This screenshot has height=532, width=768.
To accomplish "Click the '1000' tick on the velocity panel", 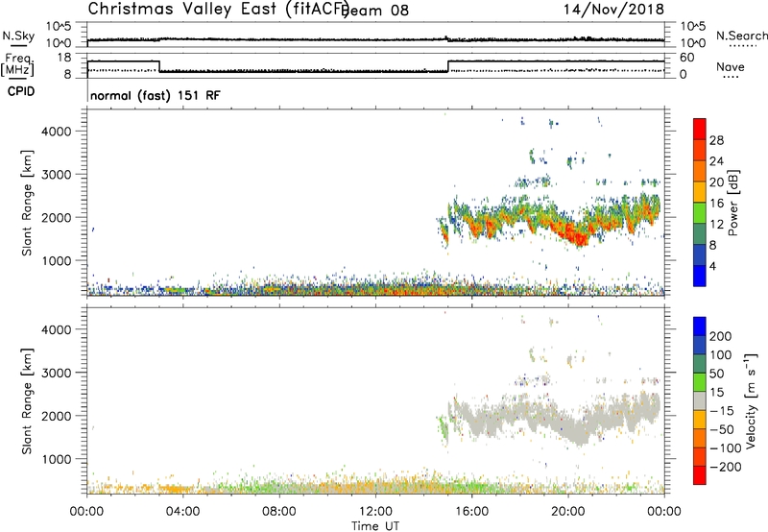I will 56,459.
